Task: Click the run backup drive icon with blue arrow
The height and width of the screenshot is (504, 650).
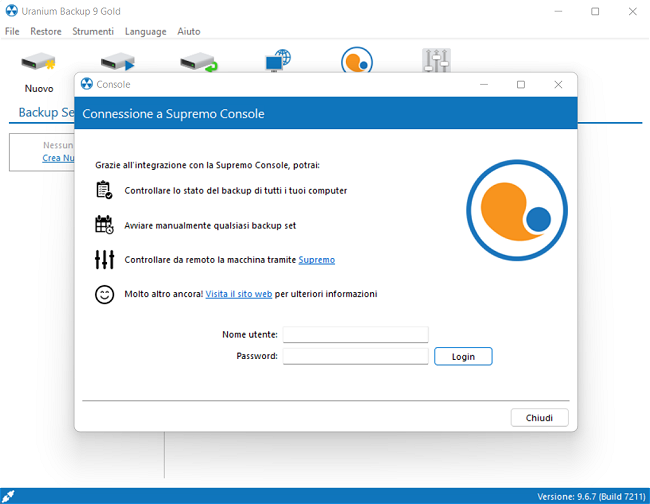Action: point(118,63)
